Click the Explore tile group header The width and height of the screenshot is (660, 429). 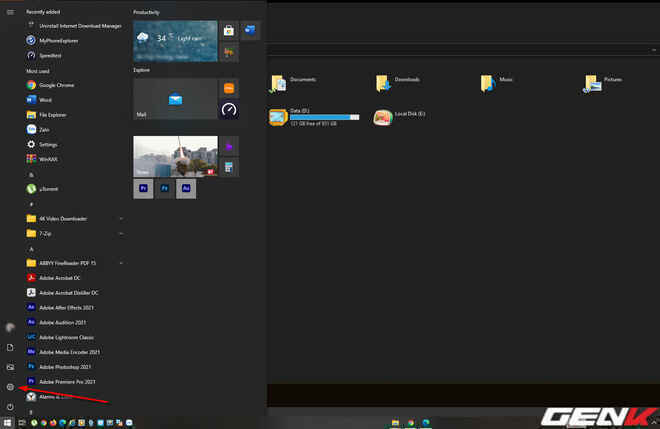click(141, 70)
